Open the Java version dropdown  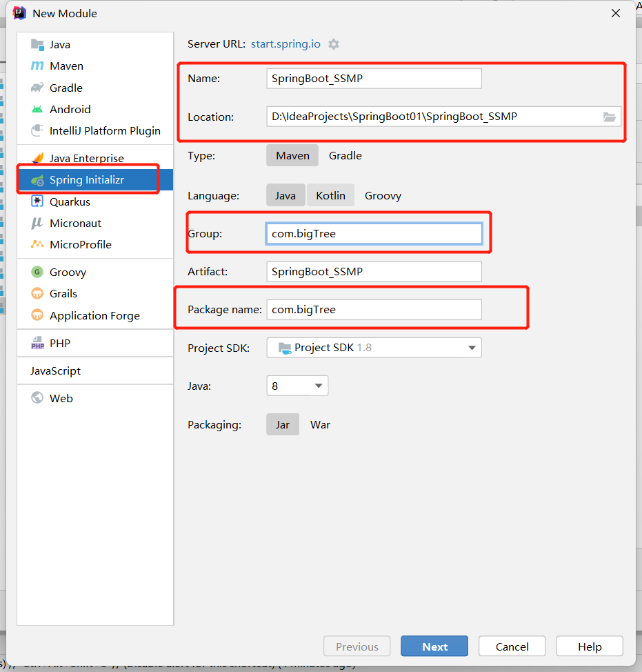click(x=297, y=386)
